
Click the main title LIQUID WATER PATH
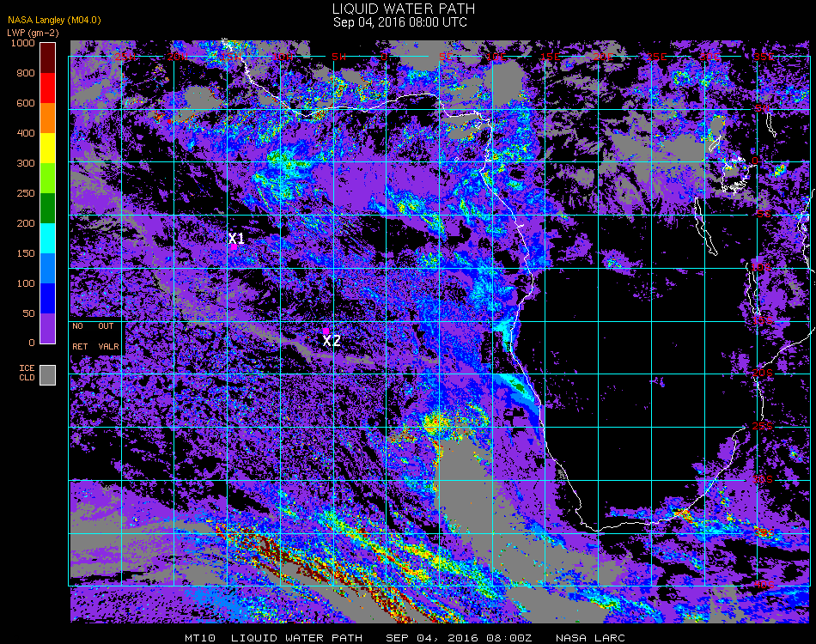point(404,9)
